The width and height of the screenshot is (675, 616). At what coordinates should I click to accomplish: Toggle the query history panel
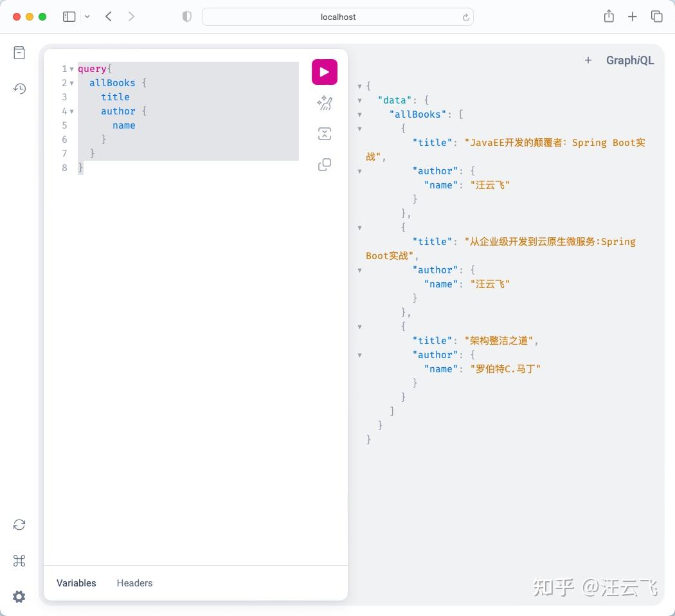pyautogui.click(x=19, y=88)
